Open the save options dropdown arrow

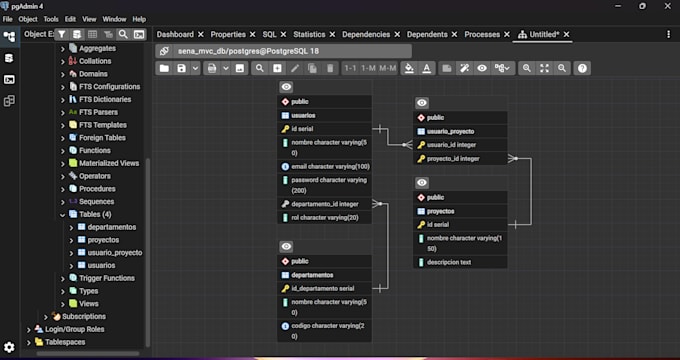click(x=195, y=68)
